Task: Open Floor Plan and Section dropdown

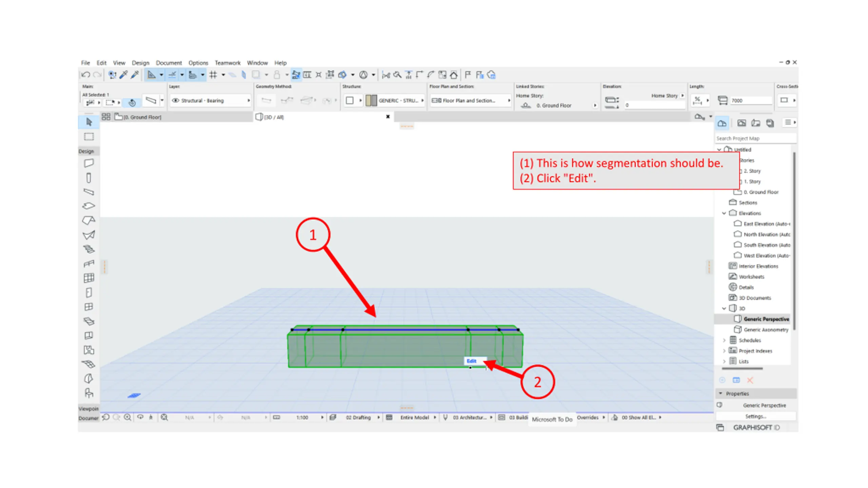Action: [x=470, y=100]
